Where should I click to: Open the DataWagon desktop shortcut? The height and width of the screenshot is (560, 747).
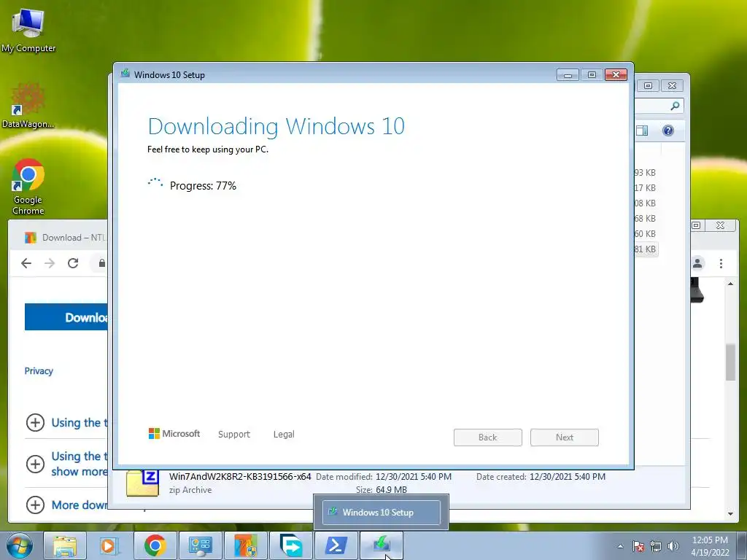(28, 105)
